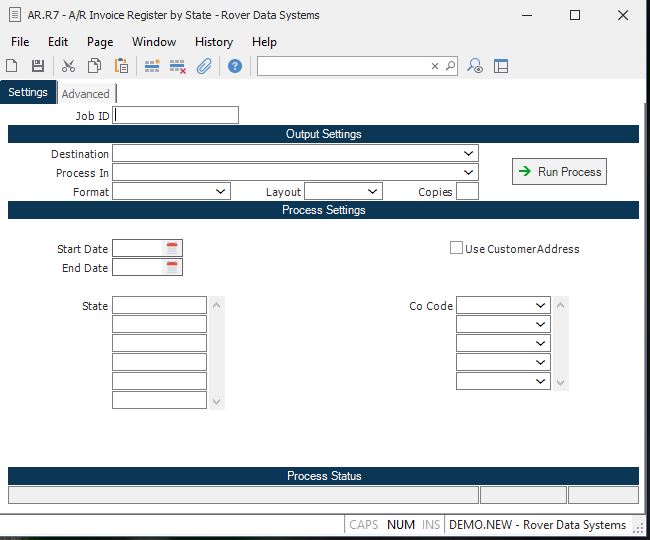
Task: Click the Paste clipboard icon
Action: coord(121,66)
